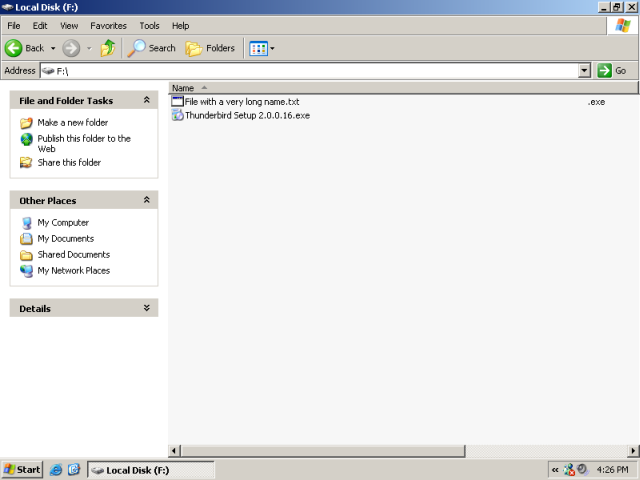This screenshot has height=480, width=640.
Task: Sort by the Name column header
Action: pyautogui.click(x=182, y=88)
